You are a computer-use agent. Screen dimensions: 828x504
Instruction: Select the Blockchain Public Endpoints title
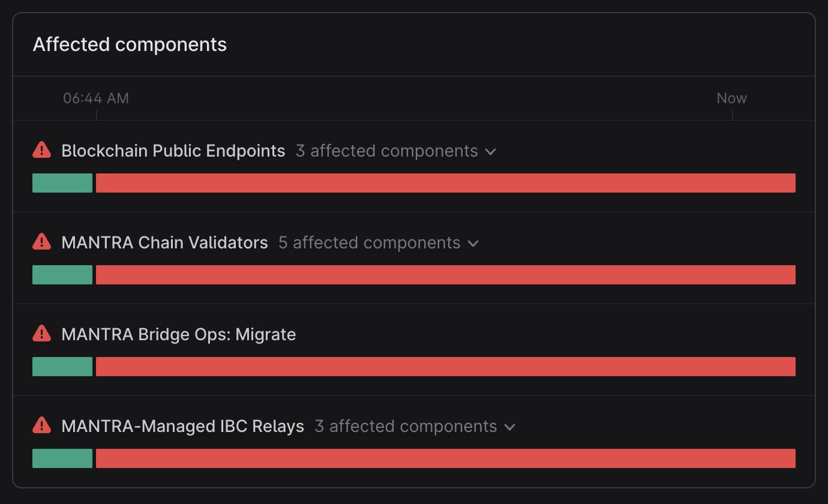173,151
